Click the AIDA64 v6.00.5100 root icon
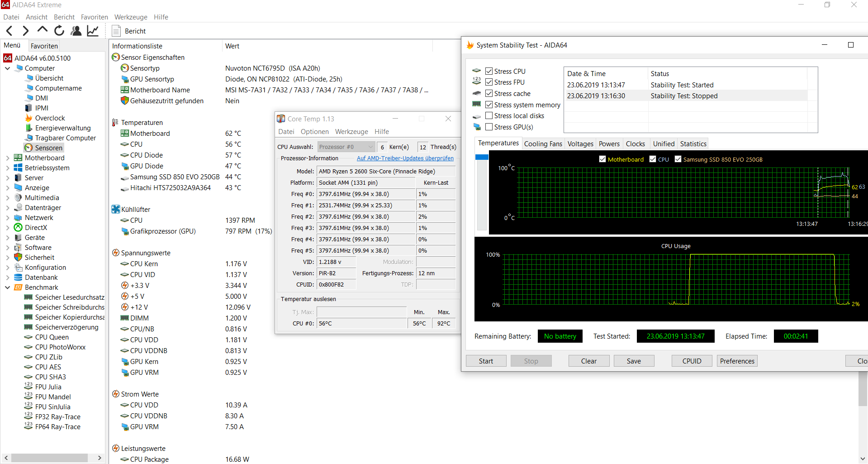Screen dimensions: 868x464 coord(8,58)
